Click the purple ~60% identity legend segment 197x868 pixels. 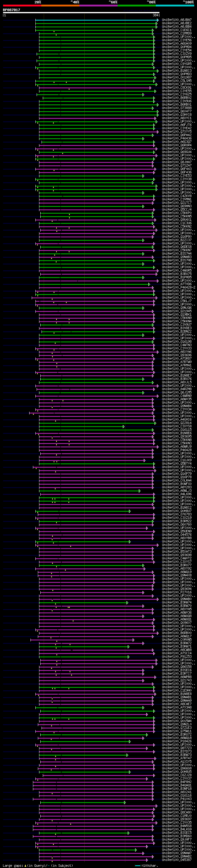tap(99, 6)
